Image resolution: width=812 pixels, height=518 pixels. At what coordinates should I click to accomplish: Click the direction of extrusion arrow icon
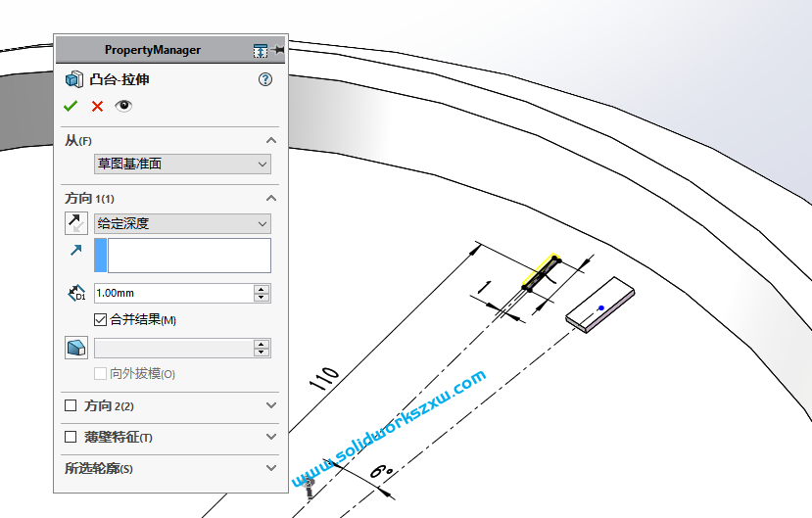coord(76,251)
